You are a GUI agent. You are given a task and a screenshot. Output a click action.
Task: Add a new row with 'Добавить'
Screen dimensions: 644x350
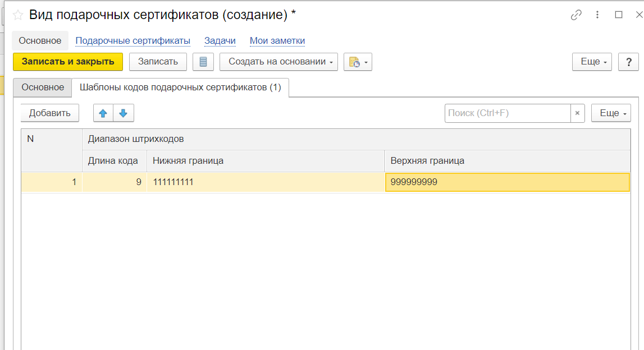coord(50,113)
